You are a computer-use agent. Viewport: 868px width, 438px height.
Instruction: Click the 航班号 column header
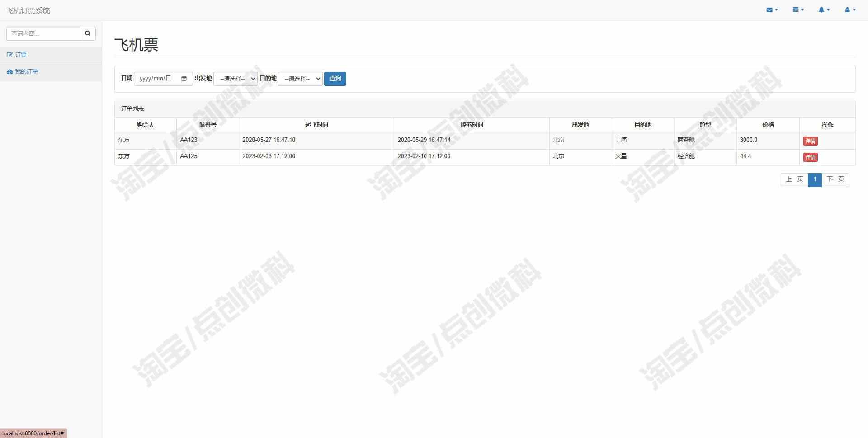coord(208,125)
